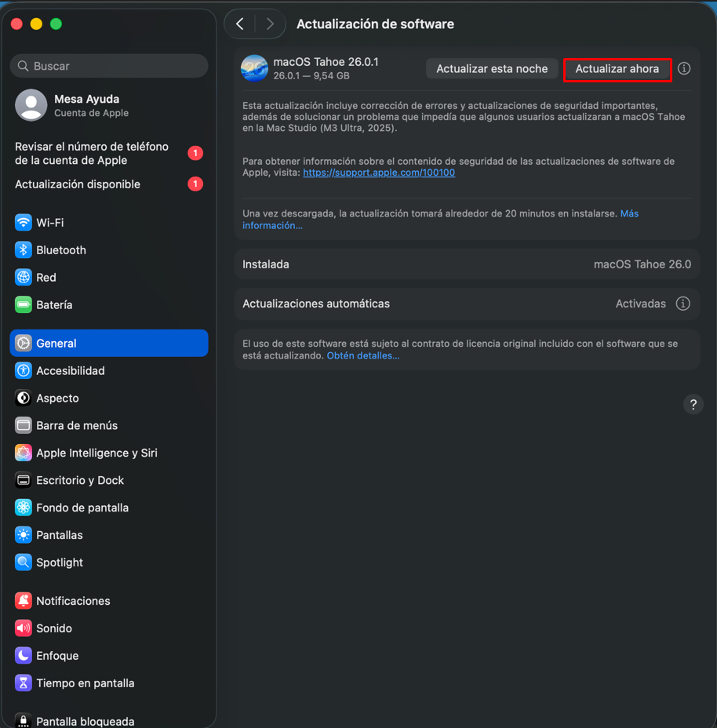Click info icon next to Actualizar ahora
This screenshot has height=728, width=717.
click(x=684, y=69)
